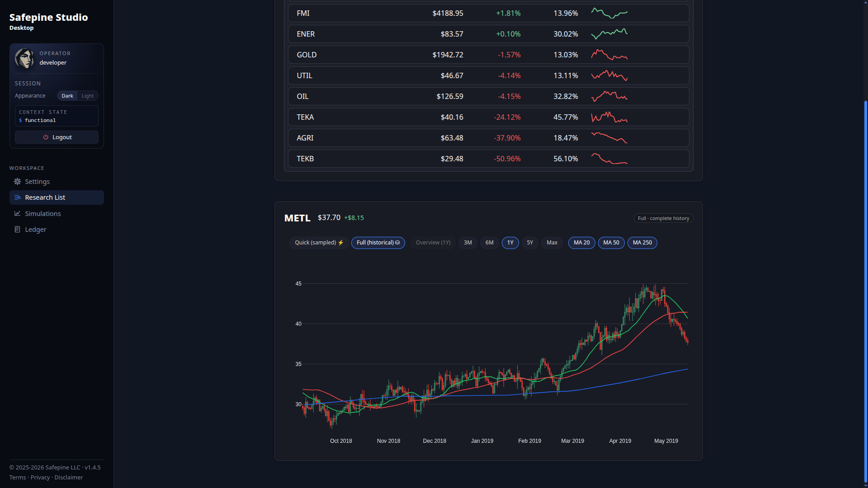Screen dimensions: 868x488
Task: Click the Settings gear icon
Action: [17, 182]
